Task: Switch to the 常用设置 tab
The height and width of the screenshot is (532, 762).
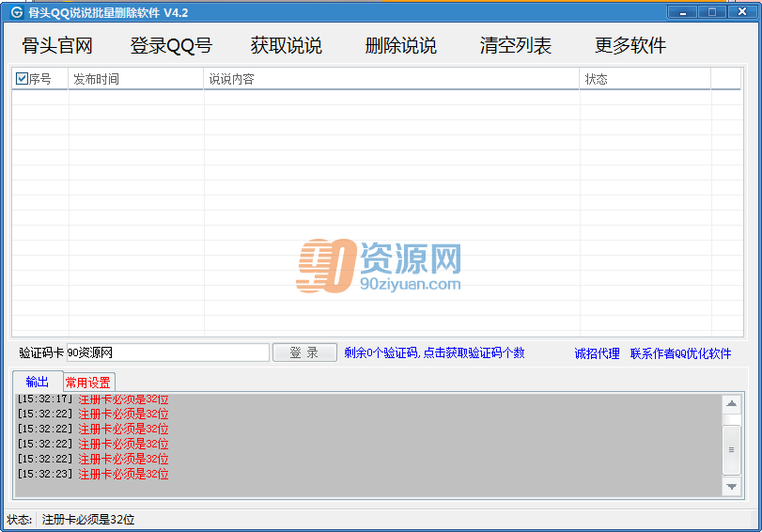Action: pyautogui.click(x=88, y=383)
